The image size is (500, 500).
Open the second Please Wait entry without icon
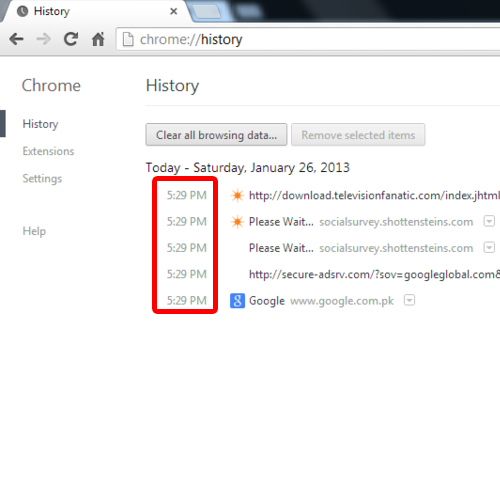coord(281,248)
